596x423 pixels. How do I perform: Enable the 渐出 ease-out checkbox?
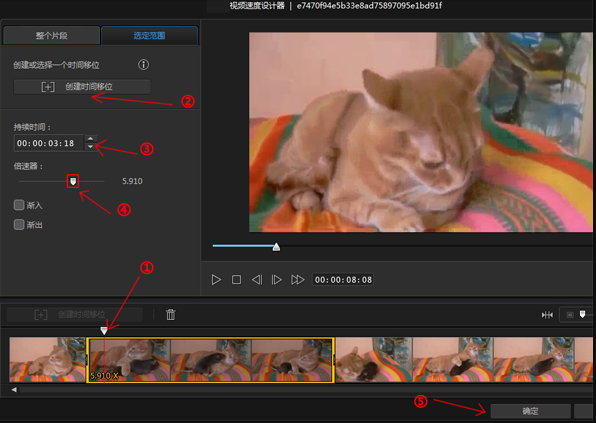coord(19,224)
